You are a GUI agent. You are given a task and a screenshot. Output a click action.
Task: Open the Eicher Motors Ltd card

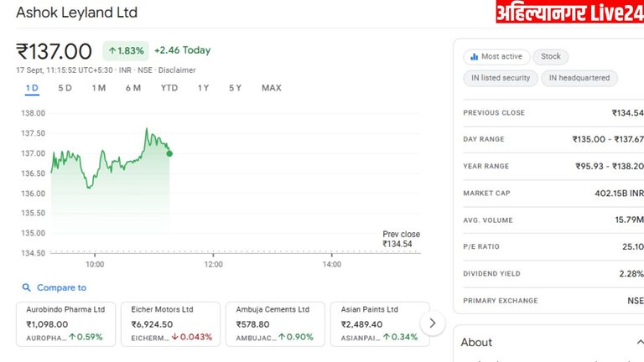(170, 323)
